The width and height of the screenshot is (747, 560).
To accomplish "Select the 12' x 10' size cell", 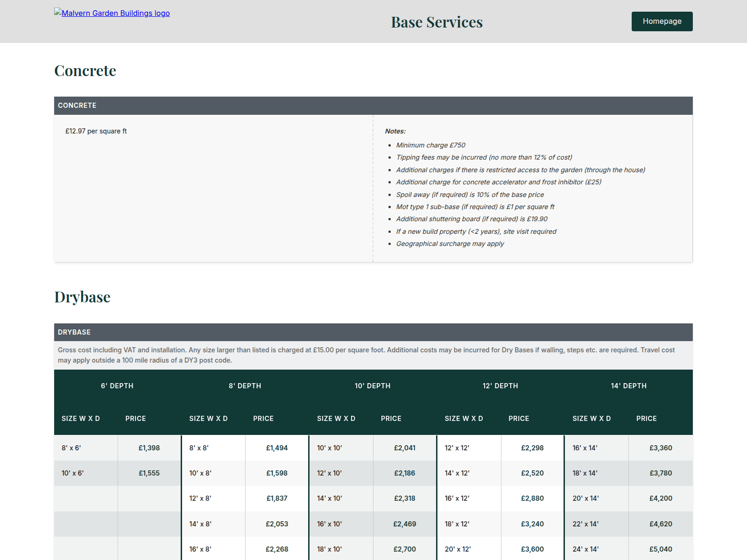I will click(341, 473).
